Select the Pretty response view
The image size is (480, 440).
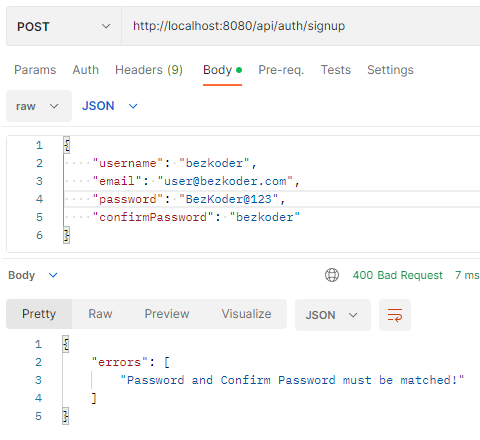click(39, 314)
